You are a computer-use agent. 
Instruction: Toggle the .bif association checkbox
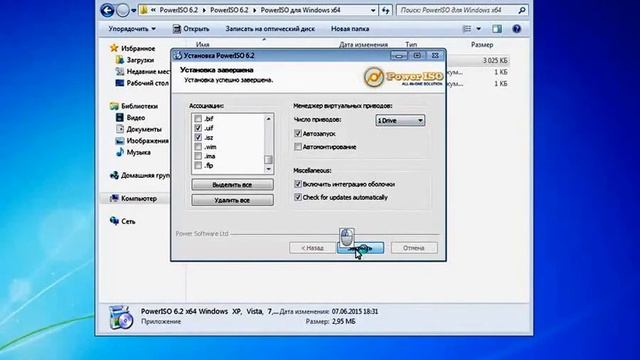198,119
